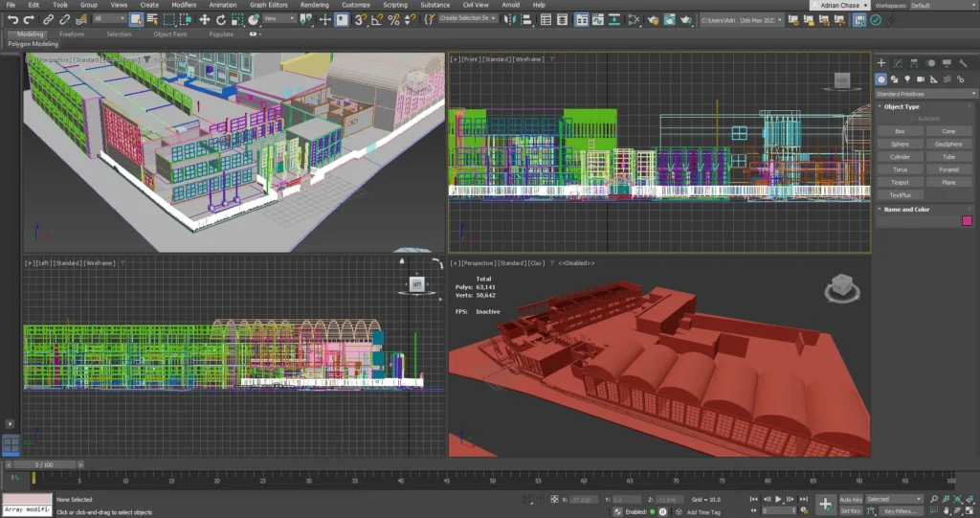Click the TextPlus button
Screen dimensions: 980x518
900,195
